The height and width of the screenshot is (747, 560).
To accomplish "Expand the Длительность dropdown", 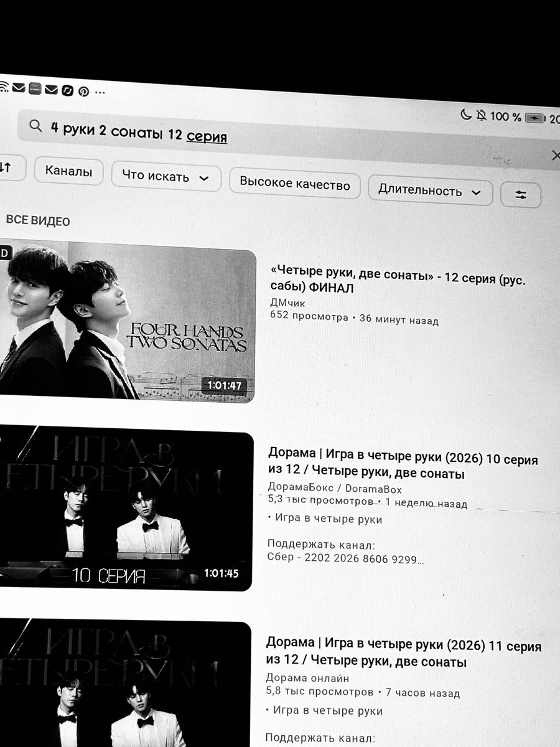I will click(430, 191).
